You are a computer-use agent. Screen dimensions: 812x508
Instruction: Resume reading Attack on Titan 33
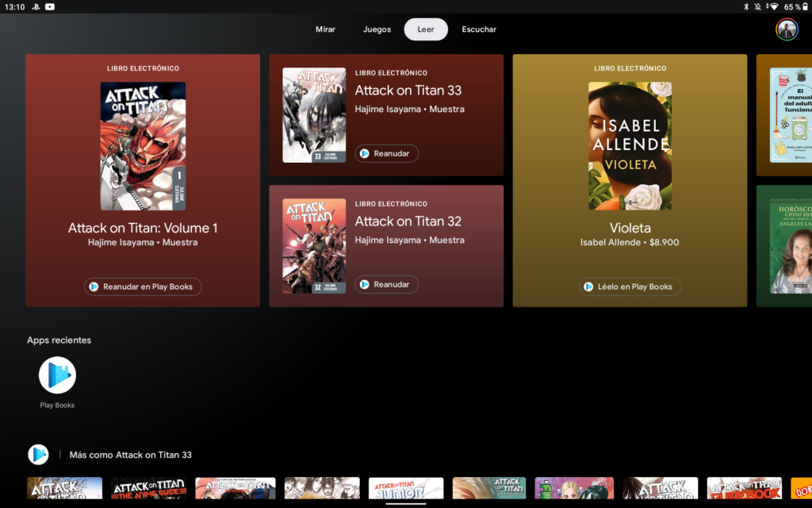tap(386, 153)
